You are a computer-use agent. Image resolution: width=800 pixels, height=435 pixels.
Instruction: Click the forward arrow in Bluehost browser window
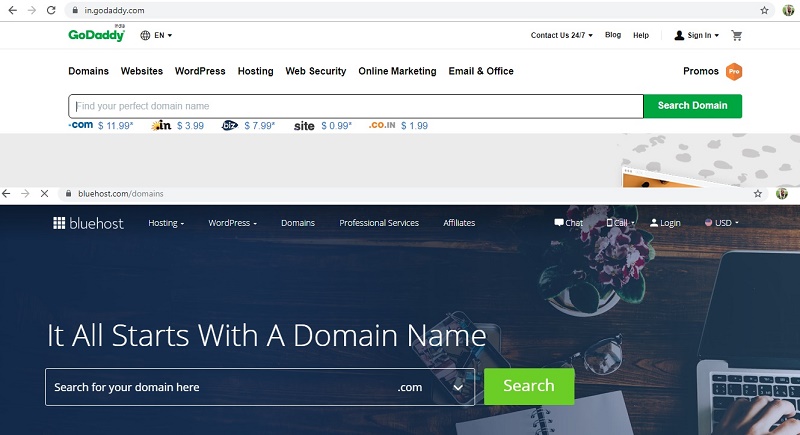click(x=25, y=194)
